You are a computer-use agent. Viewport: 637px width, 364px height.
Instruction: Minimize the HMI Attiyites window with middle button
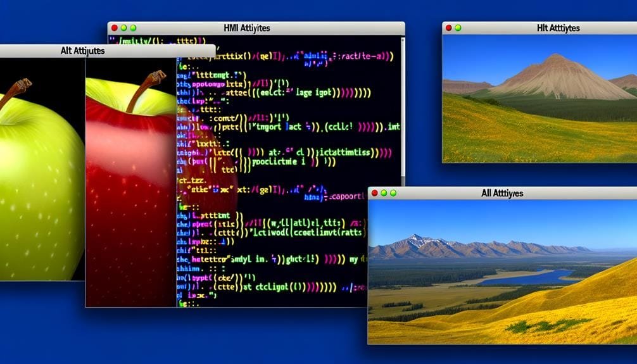click(x=123, y=28)
